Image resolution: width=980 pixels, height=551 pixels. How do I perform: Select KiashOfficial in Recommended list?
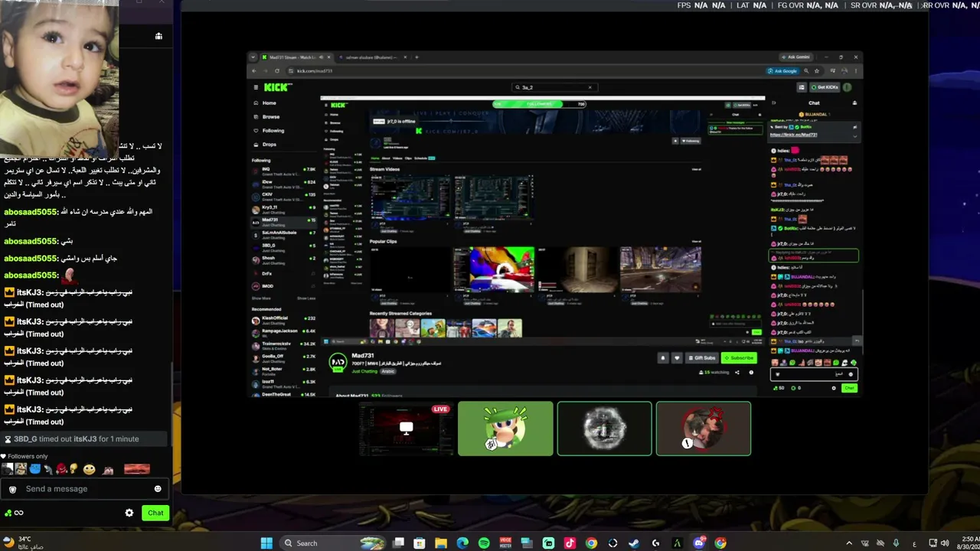(x=284, y=319)
